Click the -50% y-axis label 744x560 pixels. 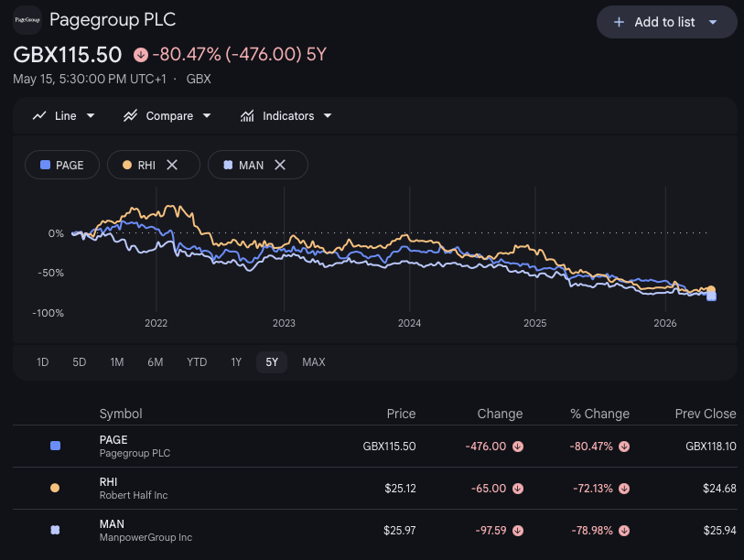(50, 273)
